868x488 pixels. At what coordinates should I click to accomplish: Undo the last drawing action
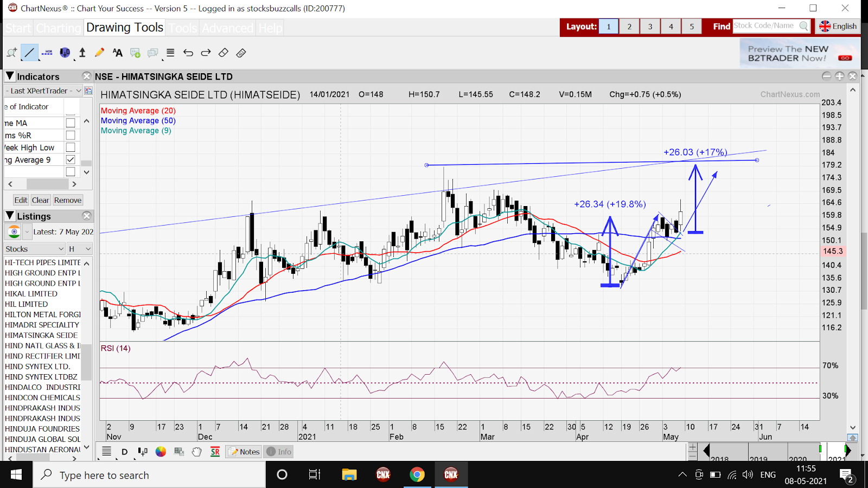coord(188,53)
